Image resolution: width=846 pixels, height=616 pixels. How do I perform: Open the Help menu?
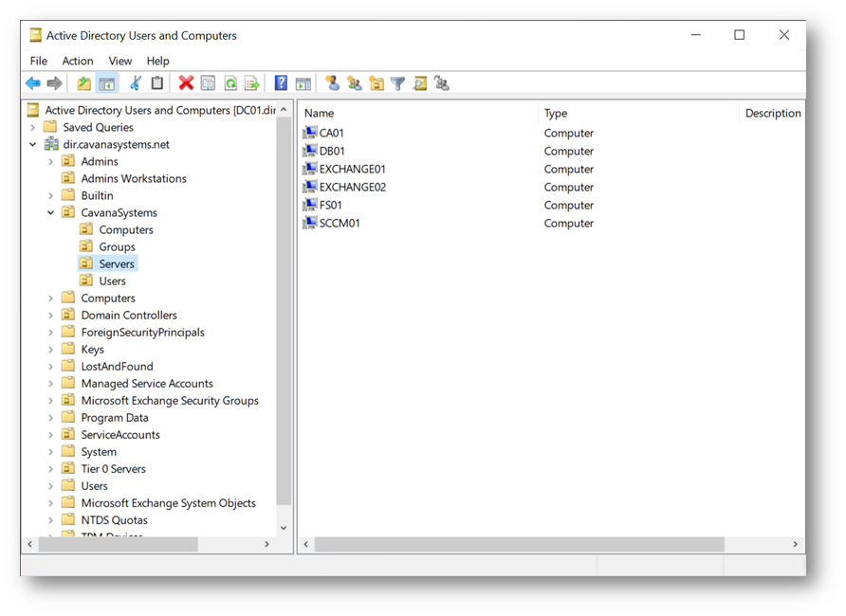point(157,61)
